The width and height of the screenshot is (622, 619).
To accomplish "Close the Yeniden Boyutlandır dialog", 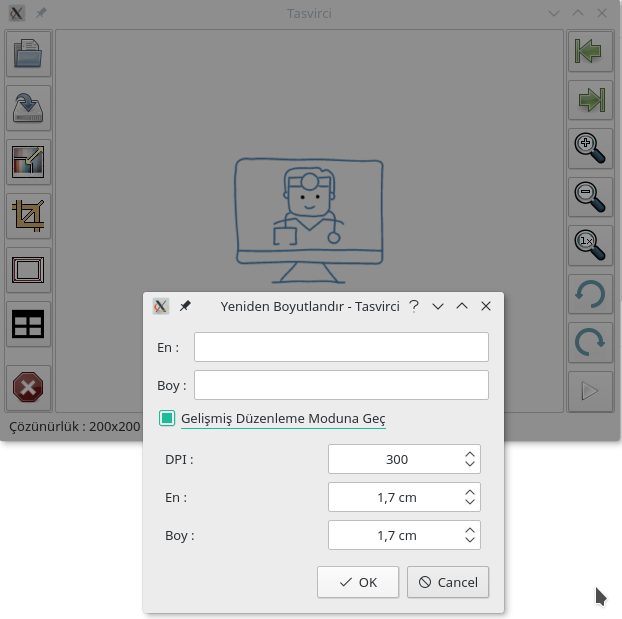I will (486, 306).
